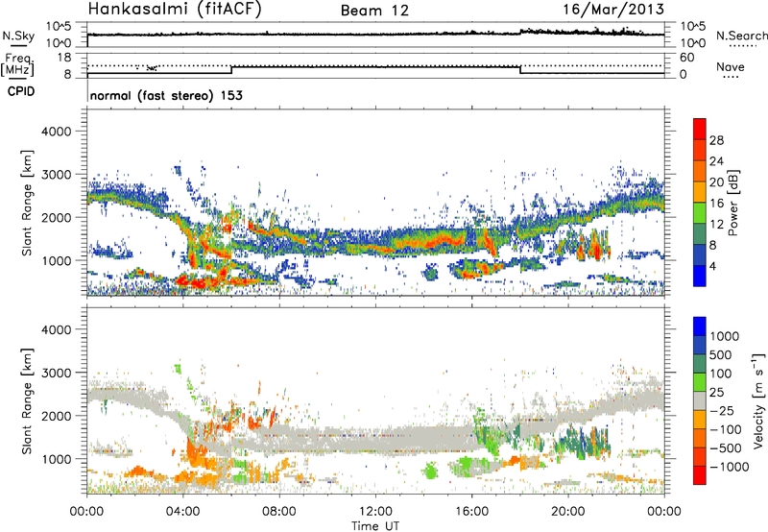
Task: Click the 'Velocity [m s-1]' colorbar label
Action: [x=758, y=400]
